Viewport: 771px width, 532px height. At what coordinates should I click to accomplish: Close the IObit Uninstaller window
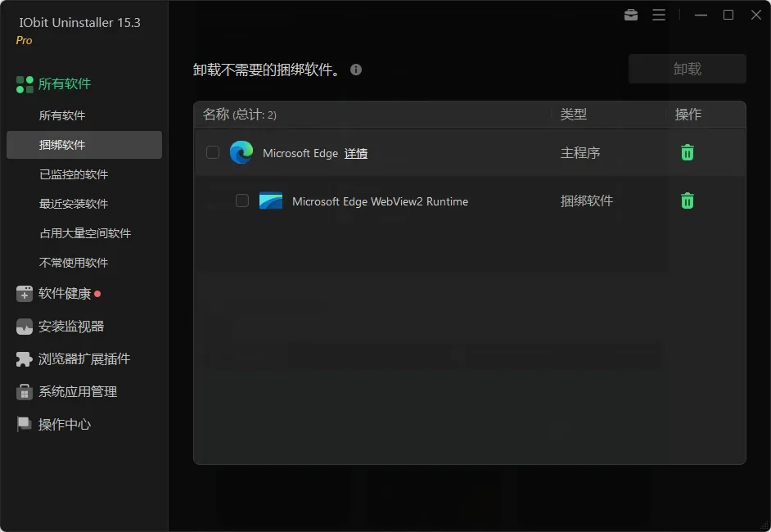(756, 16)
